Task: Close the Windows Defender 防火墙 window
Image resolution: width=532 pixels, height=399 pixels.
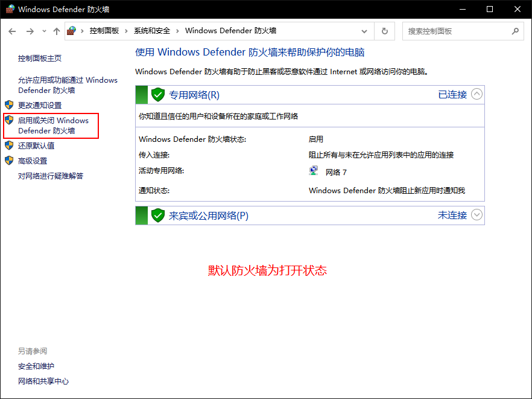Action: (x=518, y=9)
